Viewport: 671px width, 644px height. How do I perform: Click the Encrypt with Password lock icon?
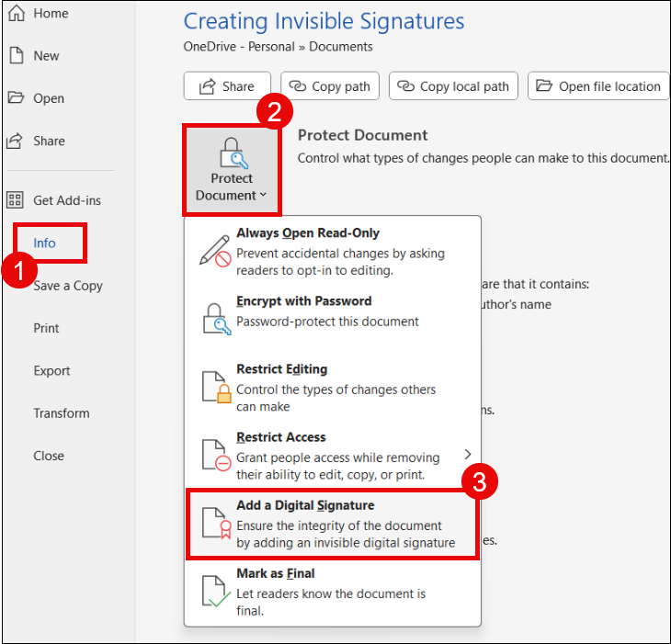click(215, 318)
